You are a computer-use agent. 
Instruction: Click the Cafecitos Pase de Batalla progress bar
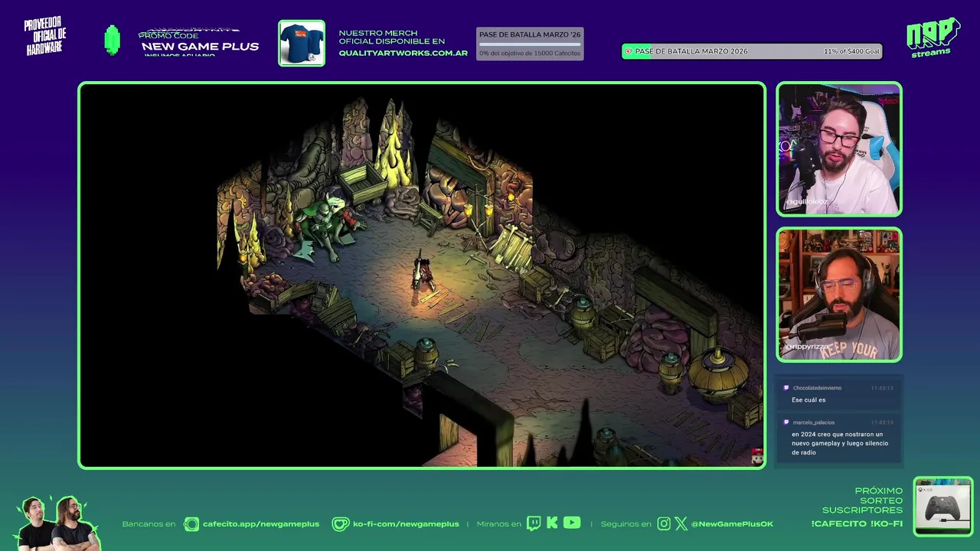pos(530,44)
